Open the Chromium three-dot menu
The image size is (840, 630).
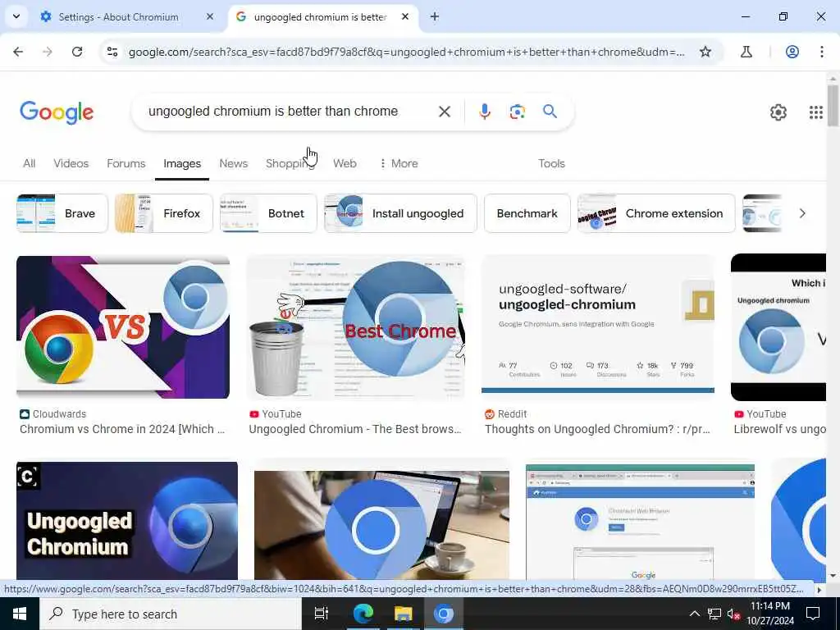click(x=821, y=52)
